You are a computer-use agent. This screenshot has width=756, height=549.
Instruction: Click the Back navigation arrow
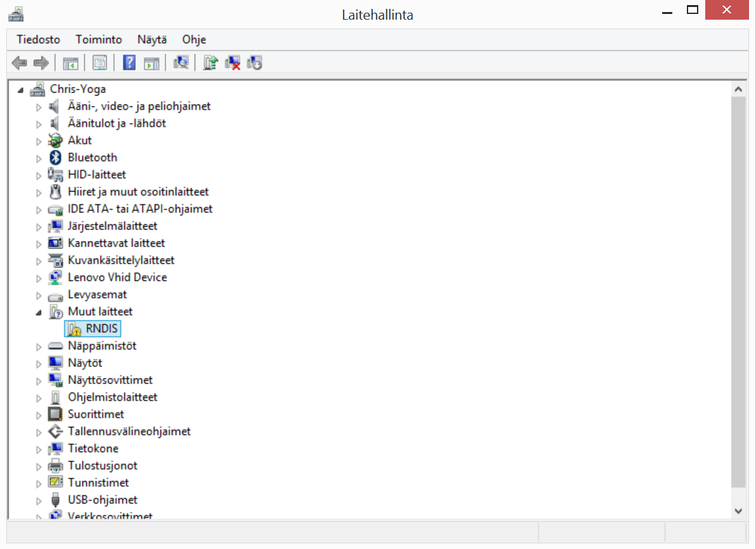coord(19,62)
